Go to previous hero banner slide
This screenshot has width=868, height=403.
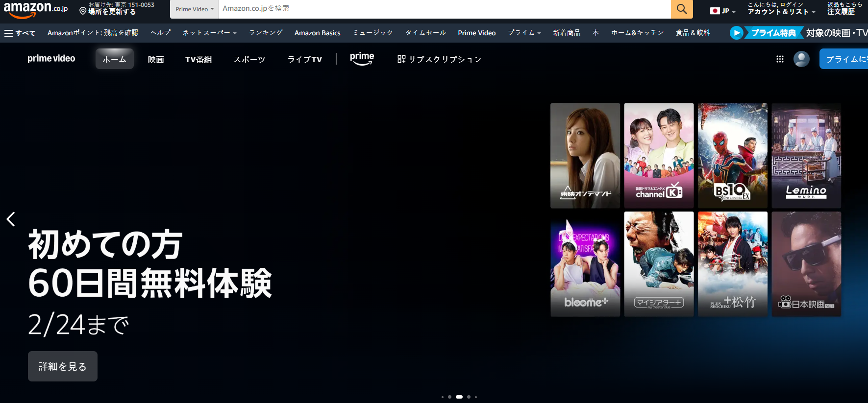pyautogui.click(x=11, y=219)
